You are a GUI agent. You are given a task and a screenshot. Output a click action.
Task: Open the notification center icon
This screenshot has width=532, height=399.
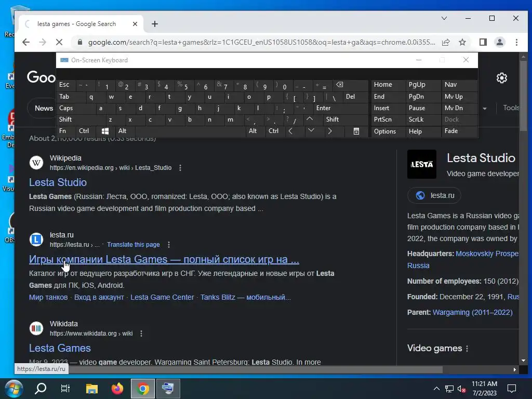(x=512, y=389)
